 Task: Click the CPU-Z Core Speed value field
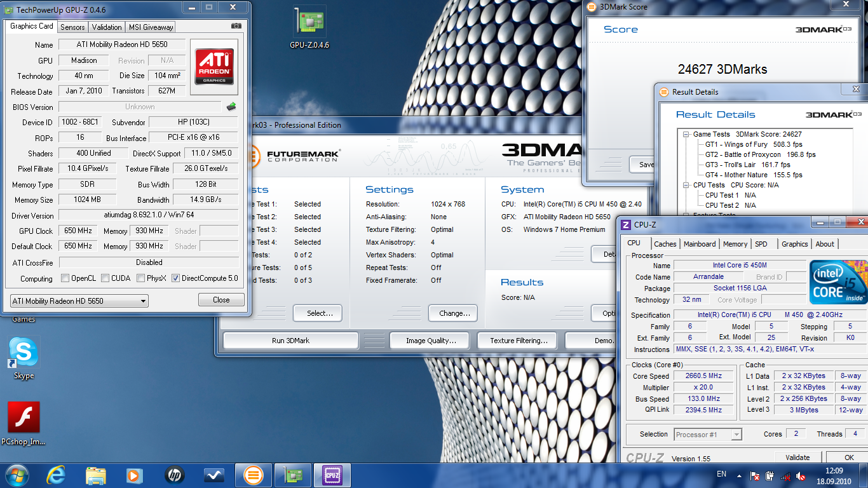(703, 376)
